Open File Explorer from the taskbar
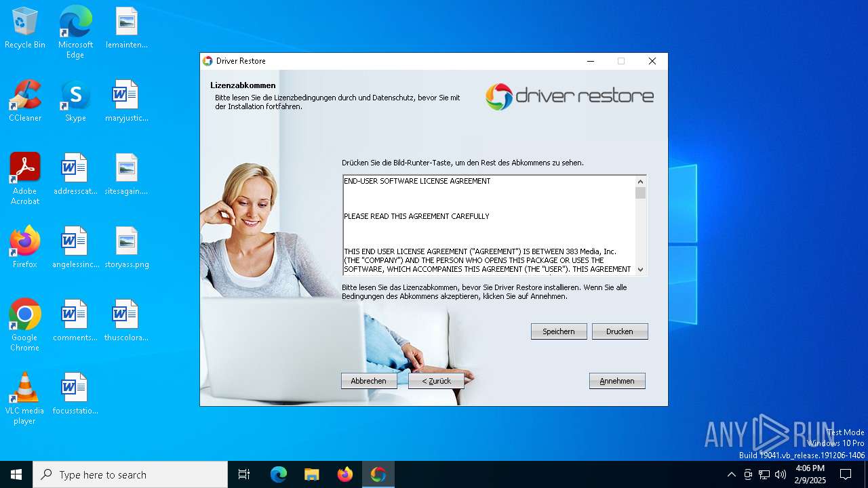The width and height of the screenshot is (868, 488). [x=312, y=474]
